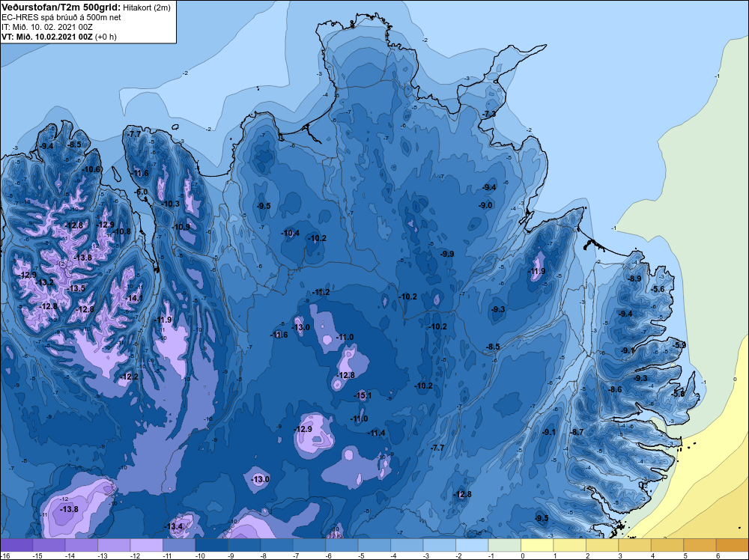Click the -10.6 temperature label
This screenshot has height=560, width=749.
(91, 169)
